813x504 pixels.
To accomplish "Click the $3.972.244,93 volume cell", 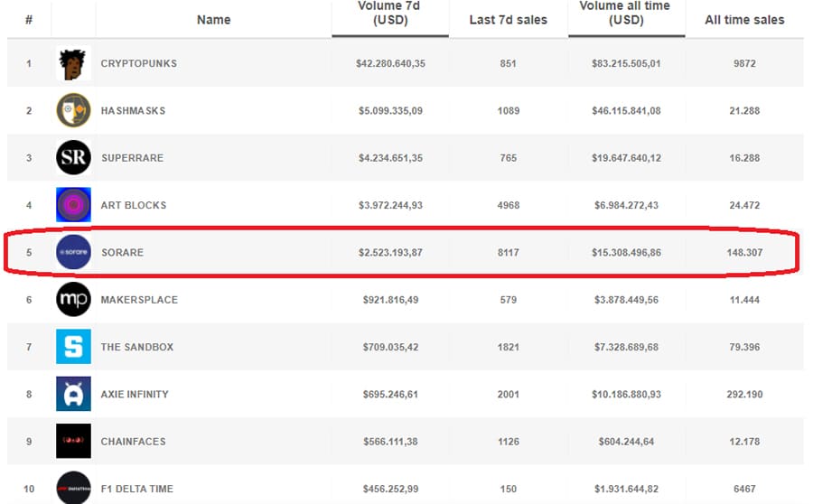I will coord(390,205).
